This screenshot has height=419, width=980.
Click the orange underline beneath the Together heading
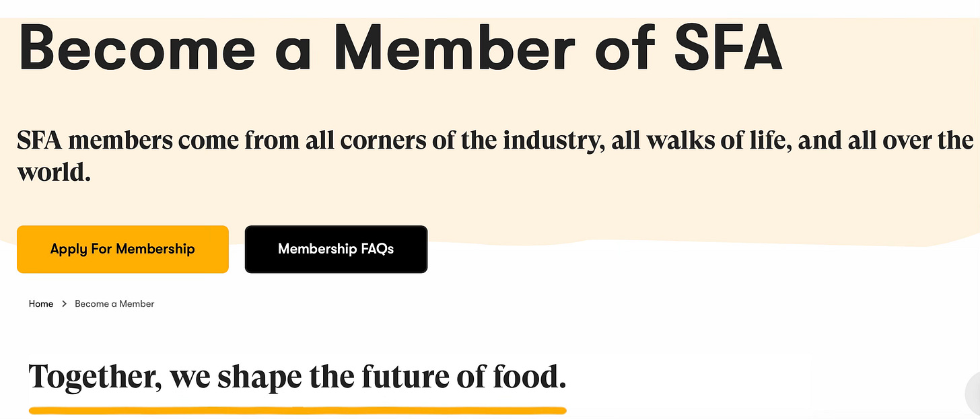click(297, 409)
